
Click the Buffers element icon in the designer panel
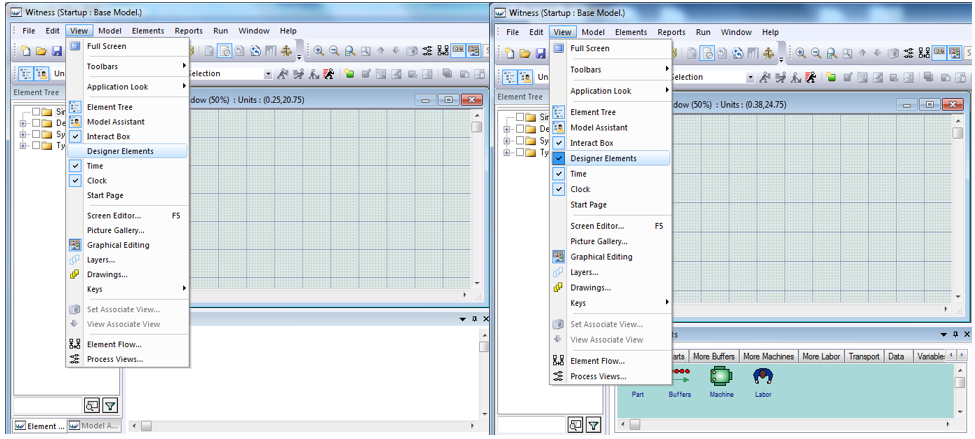[679, 377]
